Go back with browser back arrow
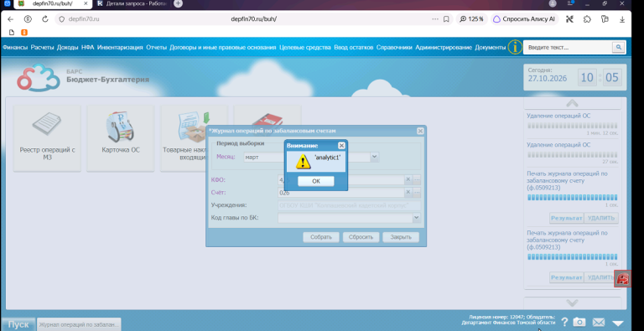Viewport: 644px width, 331px height. 11,19
